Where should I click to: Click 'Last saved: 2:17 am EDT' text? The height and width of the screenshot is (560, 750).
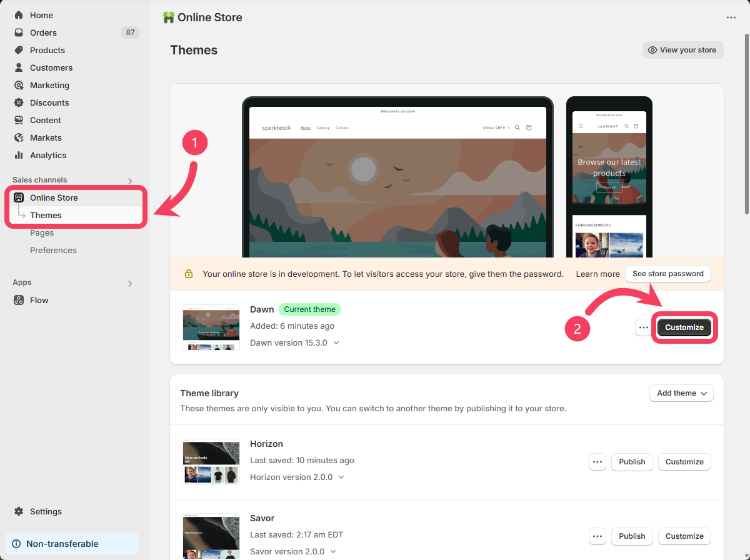pos(296,534)
